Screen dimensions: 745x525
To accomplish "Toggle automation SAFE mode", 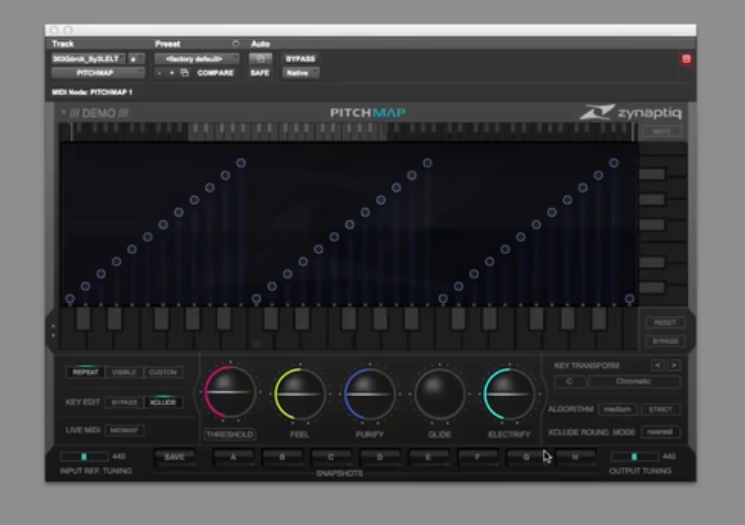I will (x=260, y=73).
